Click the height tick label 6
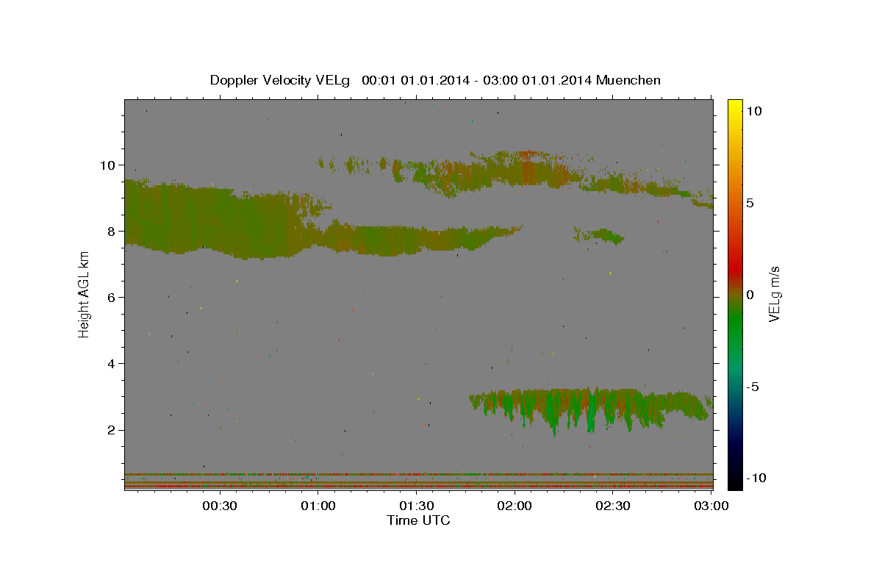This screenshot has width=882, height=588. pos(112,297)
